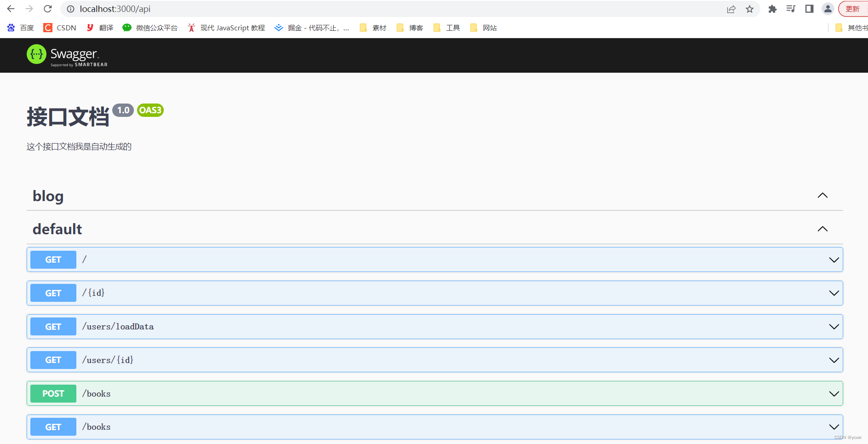This screenshot has width=868, height=444.
Task: Click the description 这个接口文档我是自动生成的
Action: point(79,147)
